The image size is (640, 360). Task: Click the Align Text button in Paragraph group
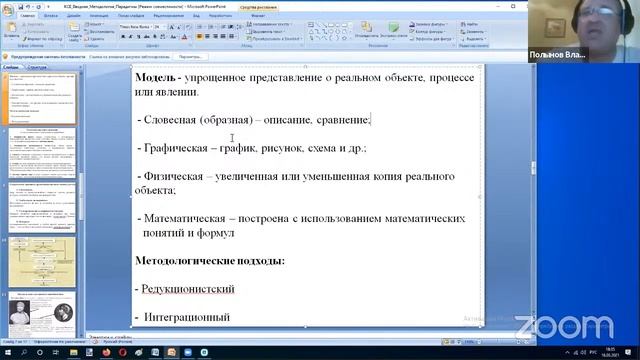265,31
